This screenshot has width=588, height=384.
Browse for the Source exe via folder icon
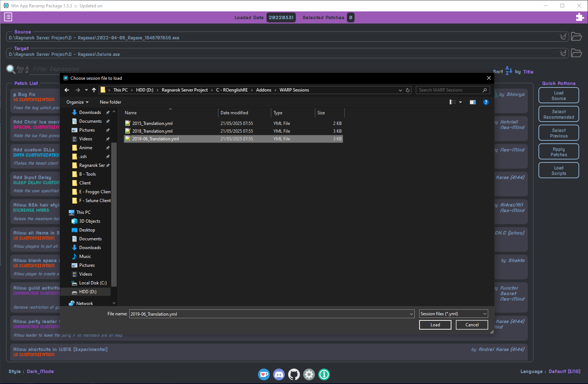(x=577, y=37)
